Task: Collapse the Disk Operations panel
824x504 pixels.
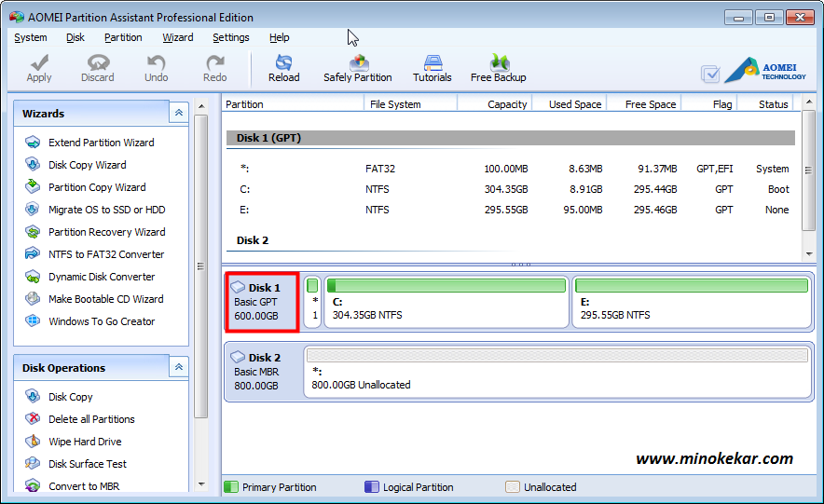Action: 179,366
